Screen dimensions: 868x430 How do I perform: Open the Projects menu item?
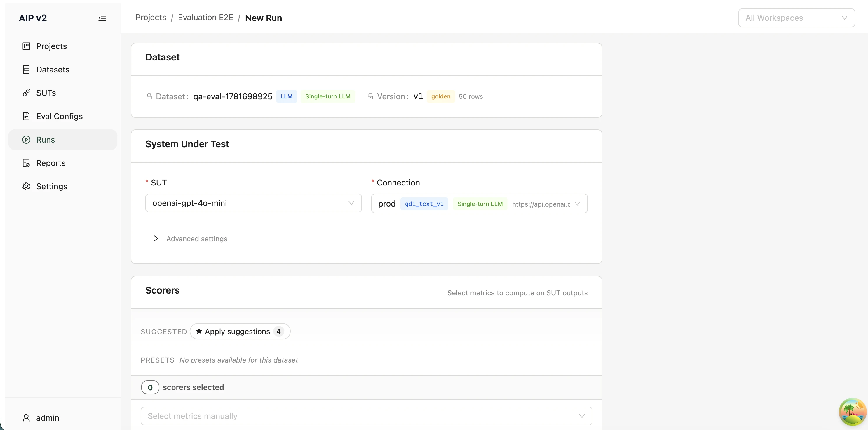[63, 46]
